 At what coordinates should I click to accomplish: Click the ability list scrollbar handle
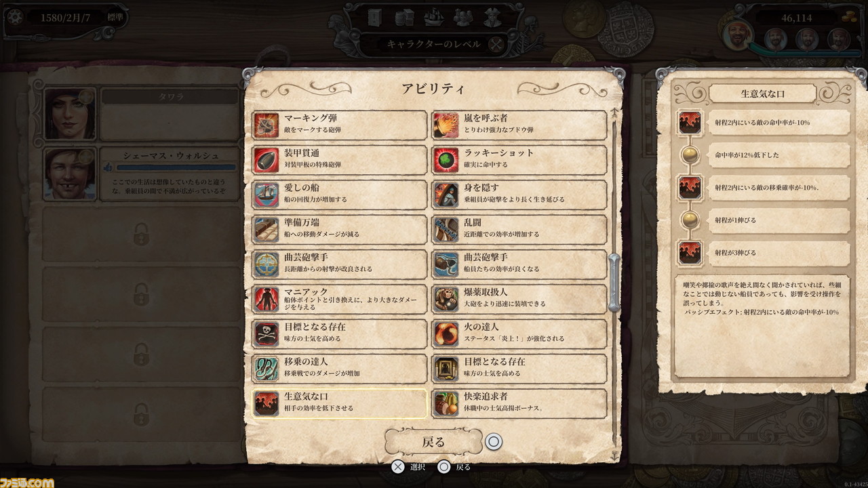tap(614, 282)
